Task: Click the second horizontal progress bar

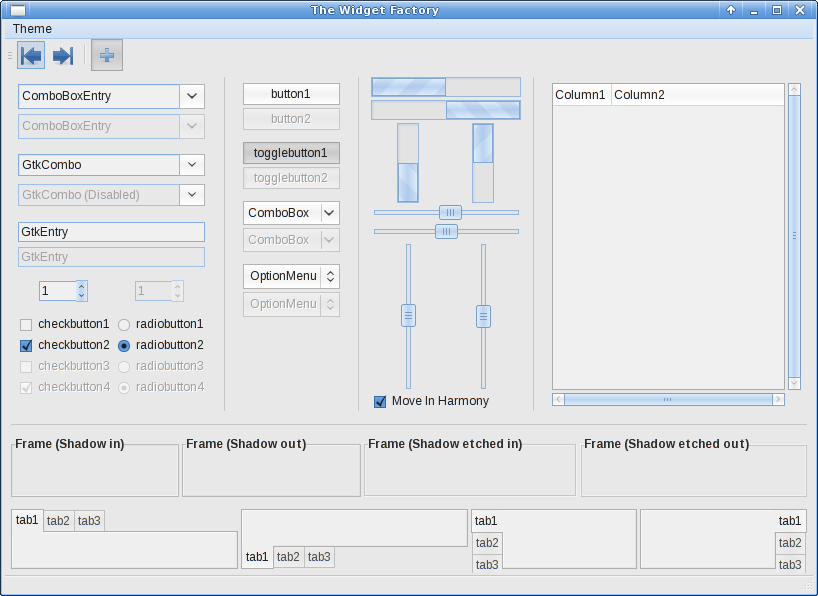Action: tap(446, 110)
